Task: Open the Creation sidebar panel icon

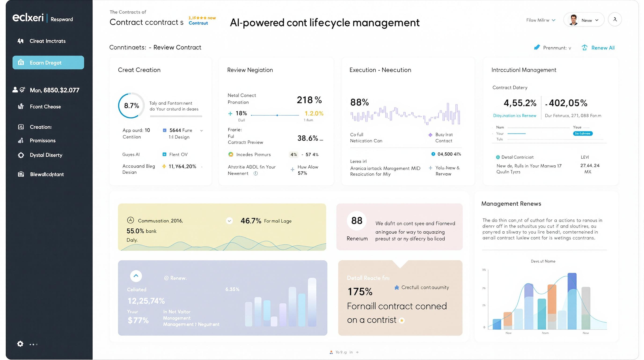Action: tap(21, 127)
